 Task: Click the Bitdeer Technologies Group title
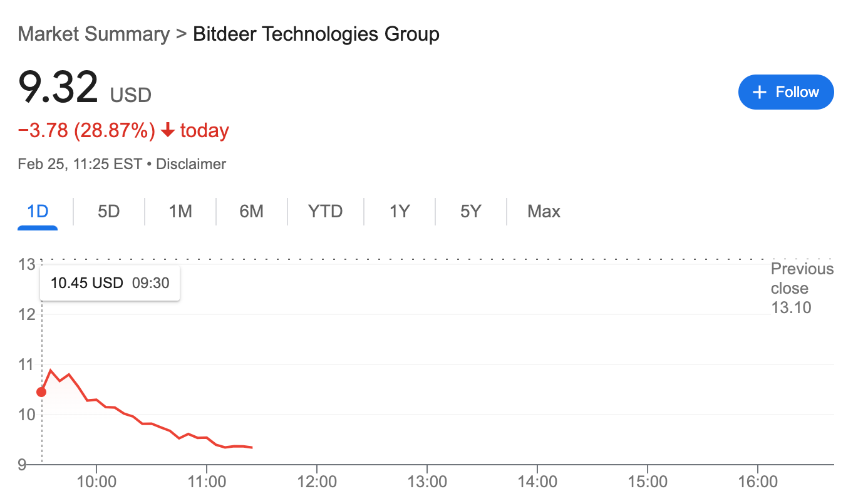pyautogui.click(x=316, y=34)
